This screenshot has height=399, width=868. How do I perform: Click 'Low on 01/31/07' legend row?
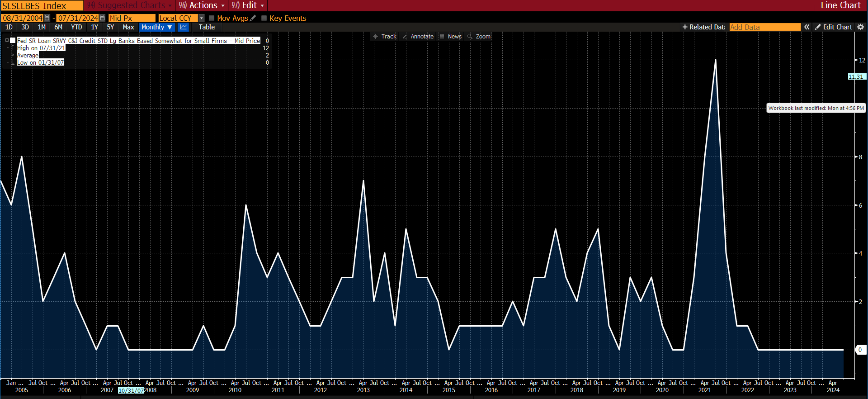[x=41, y=62]
